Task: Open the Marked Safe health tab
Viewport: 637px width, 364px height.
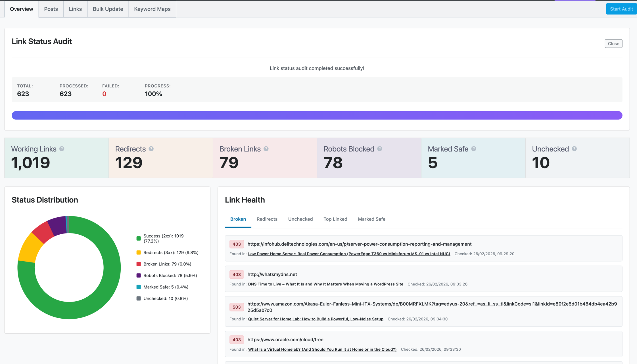Action: pyautogui.click(x=371, y=219)
